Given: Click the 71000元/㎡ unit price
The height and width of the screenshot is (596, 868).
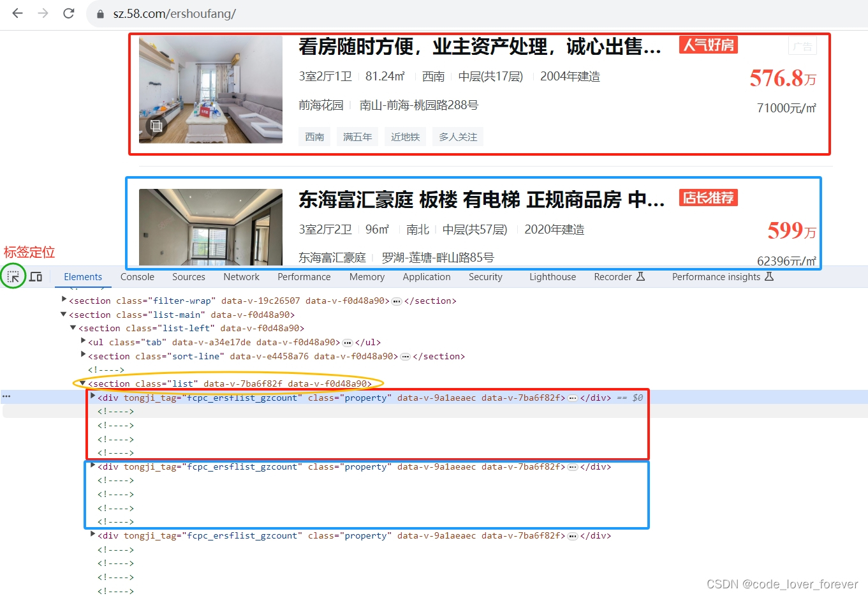Looking at the screenshot, I should coord(786,108).
